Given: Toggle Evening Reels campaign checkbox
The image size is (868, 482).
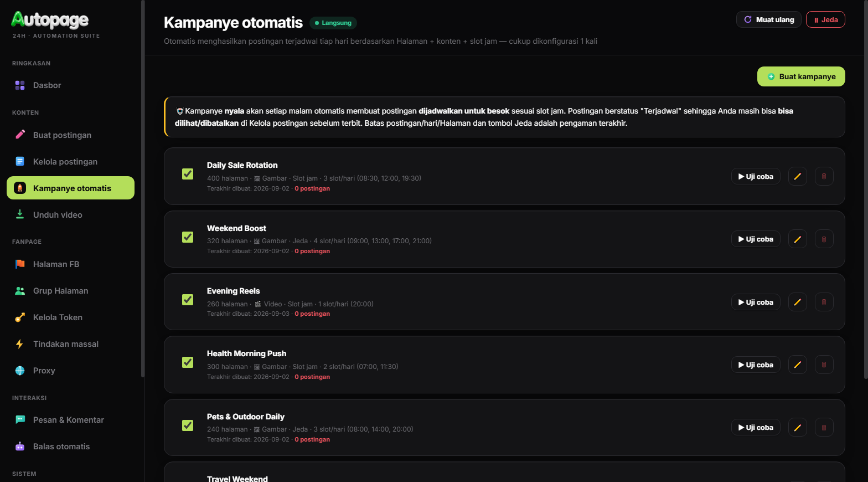Looking at the screenshot, I should coord(188,300).
